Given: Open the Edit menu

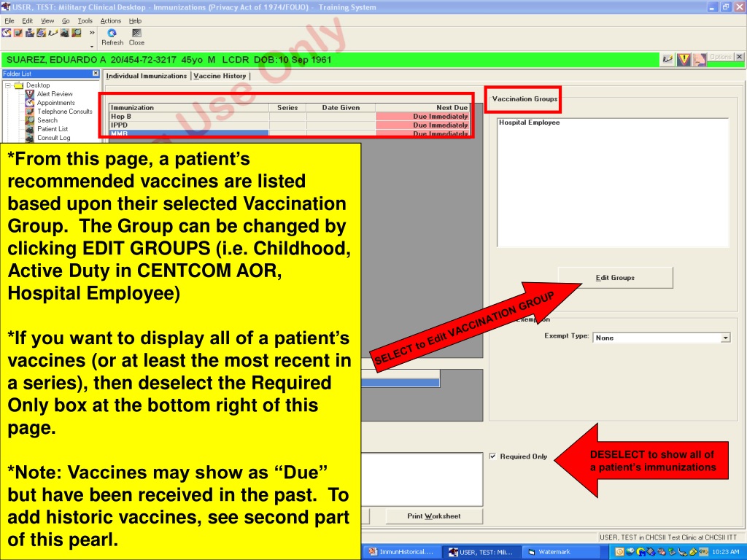Looking at the screenshot, I should point(28,21).
